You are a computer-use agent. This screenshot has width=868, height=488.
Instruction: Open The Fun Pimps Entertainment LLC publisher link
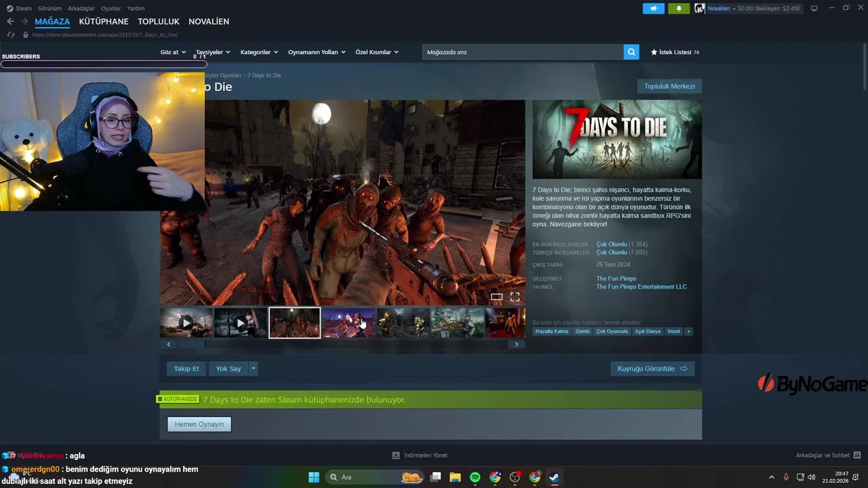coord(642,287)
